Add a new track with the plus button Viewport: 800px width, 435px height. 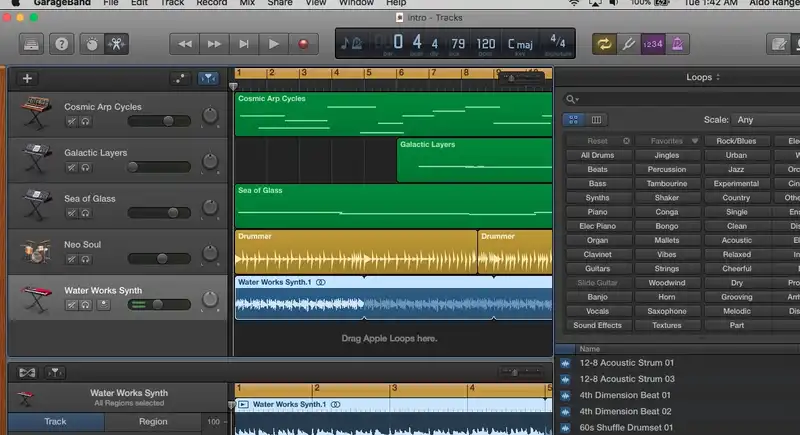[x=27, y=79]
